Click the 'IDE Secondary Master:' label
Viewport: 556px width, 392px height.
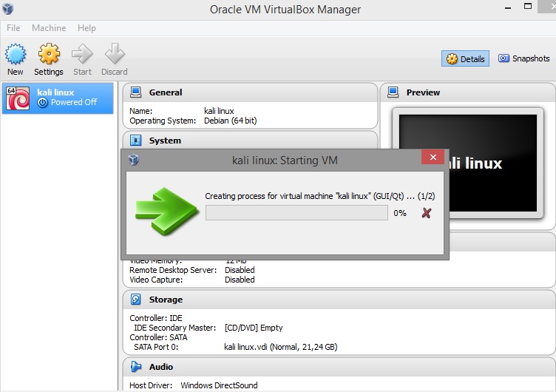(174, 328)
